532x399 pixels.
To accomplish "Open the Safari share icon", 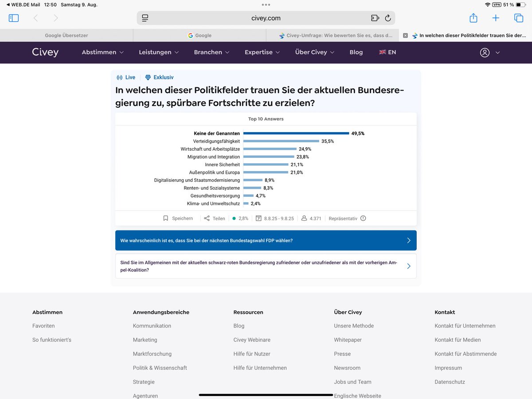I will 473,18.
